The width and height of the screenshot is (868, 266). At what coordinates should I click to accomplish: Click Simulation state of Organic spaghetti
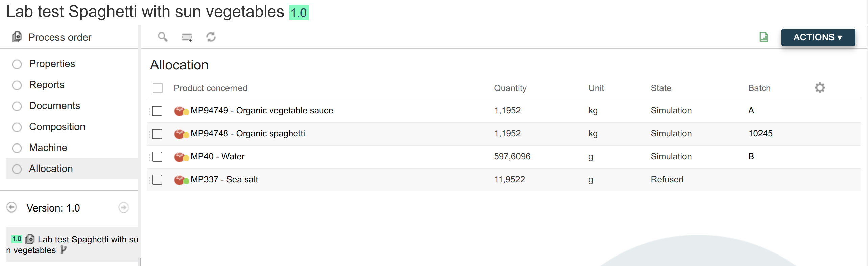[x=671, y=133]
